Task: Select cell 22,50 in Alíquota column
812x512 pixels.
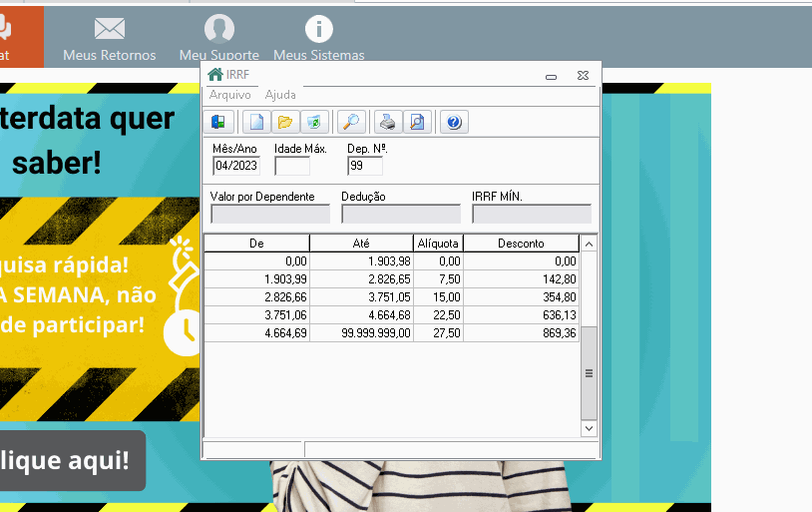Action: click(438, 315)
